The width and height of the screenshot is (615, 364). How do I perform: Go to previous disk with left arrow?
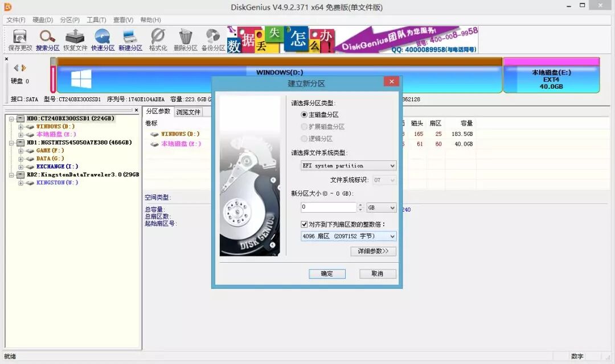[x=16, y=68]
